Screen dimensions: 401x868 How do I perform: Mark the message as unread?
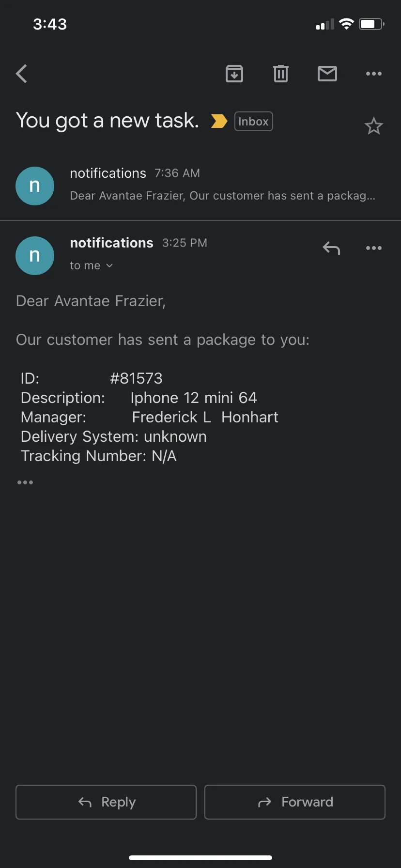327,74
